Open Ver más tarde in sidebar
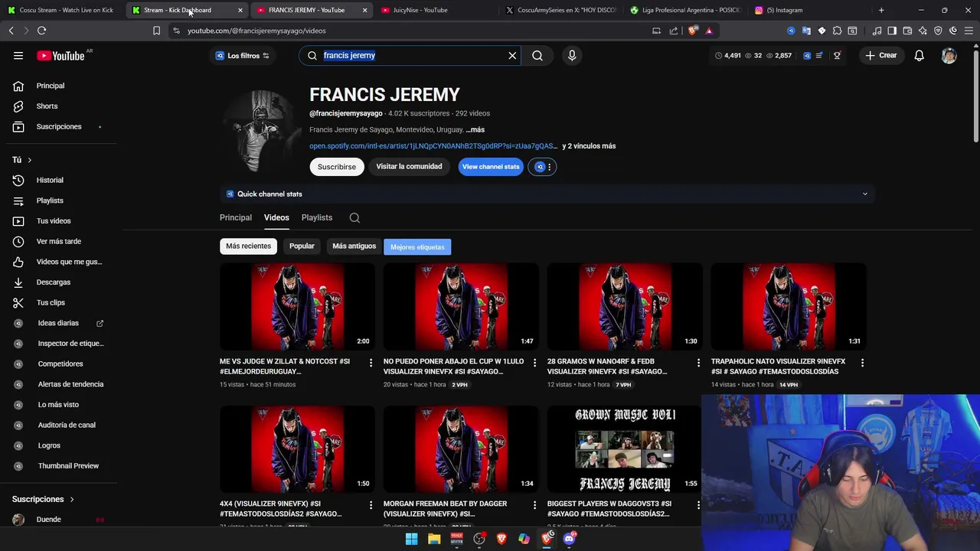980x551 pixels. coord(60,241)
